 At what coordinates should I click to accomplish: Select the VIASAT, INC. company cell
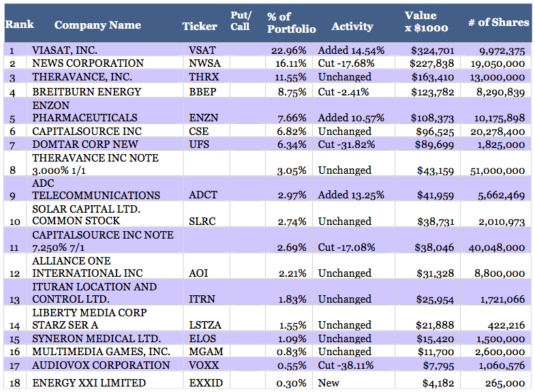[x=65, y=50]
